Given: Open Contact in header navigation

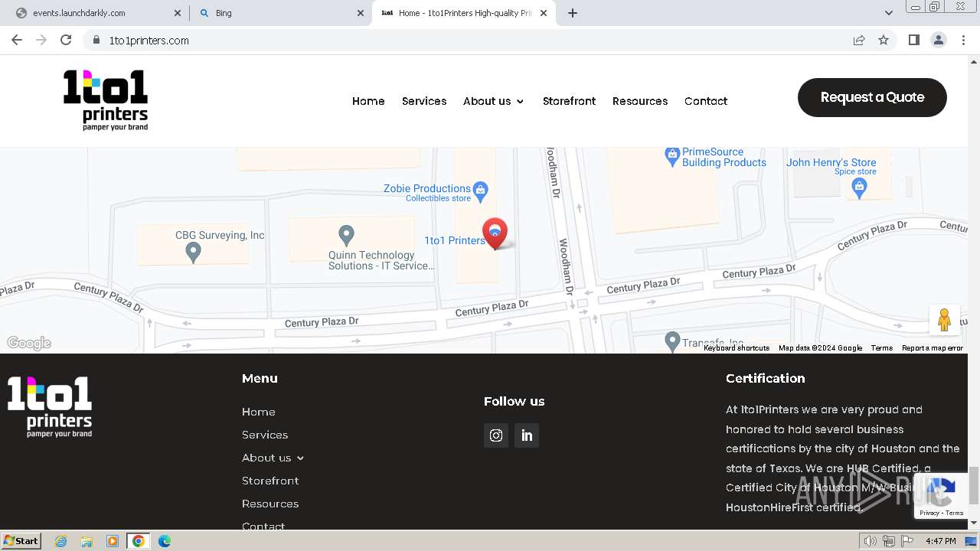Looking at the screenshot, I should click(706, 101).
